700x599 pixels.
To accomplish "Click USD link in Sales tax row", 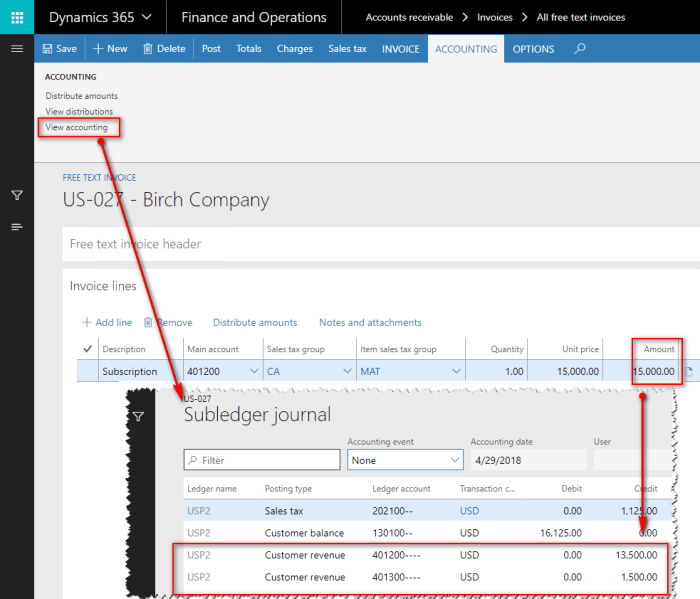I will coord(469,511).
